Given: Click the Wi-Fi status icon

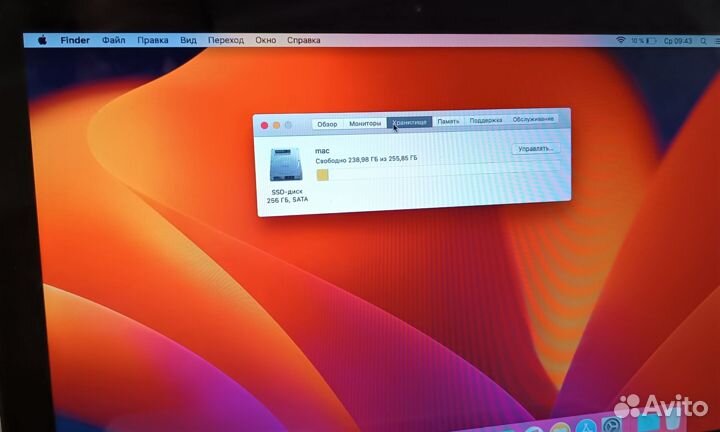Looking at the screenshot, I should pyautogui.click(x=620, y=40).
